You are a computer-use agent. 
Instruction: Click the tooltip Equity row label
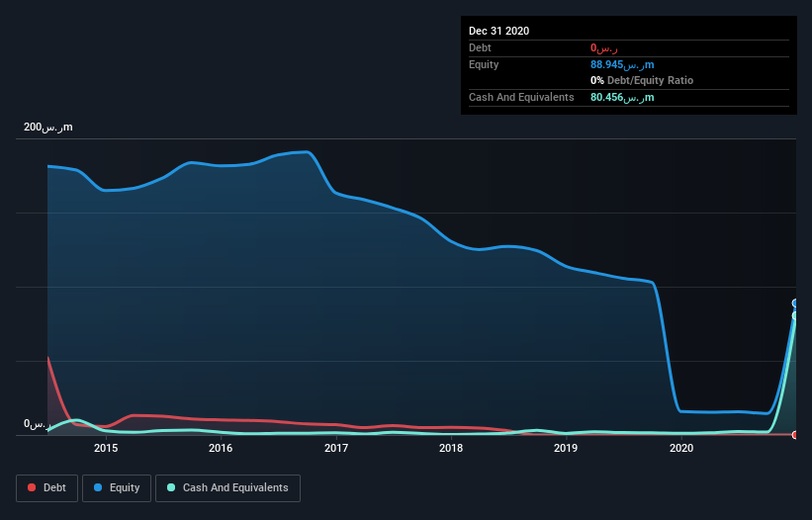484,64
